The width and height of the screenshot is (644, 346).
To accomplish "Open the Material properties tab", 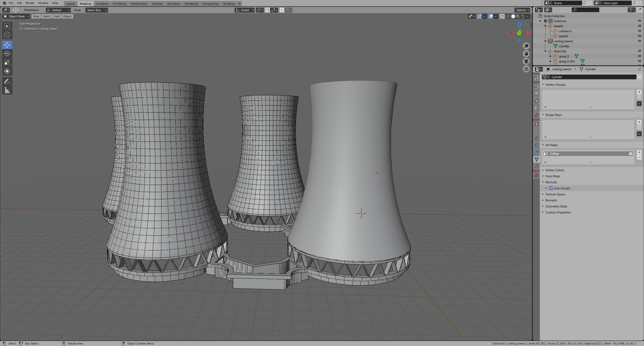I will (537, 166).
